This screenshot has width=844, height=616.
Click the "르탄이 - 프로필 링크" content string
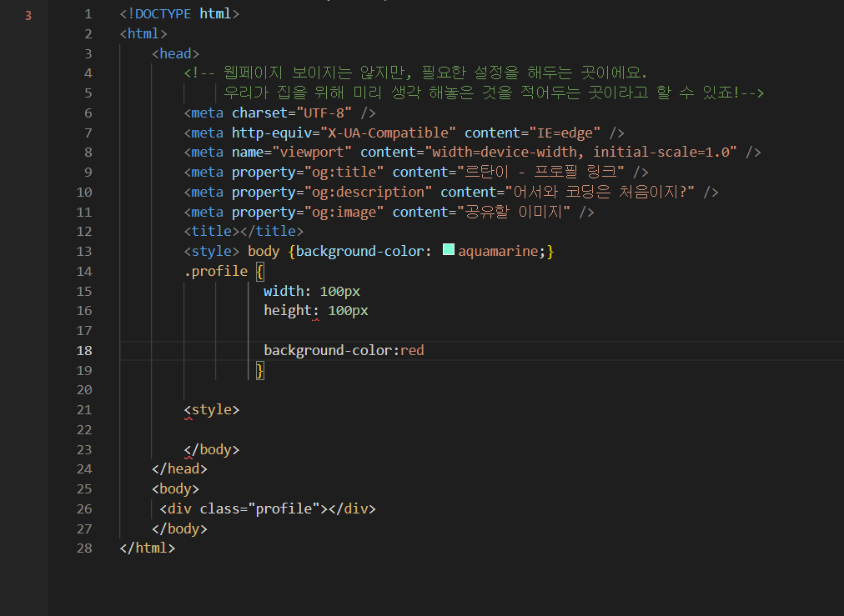pyautogui.click(x=540, y=173)
